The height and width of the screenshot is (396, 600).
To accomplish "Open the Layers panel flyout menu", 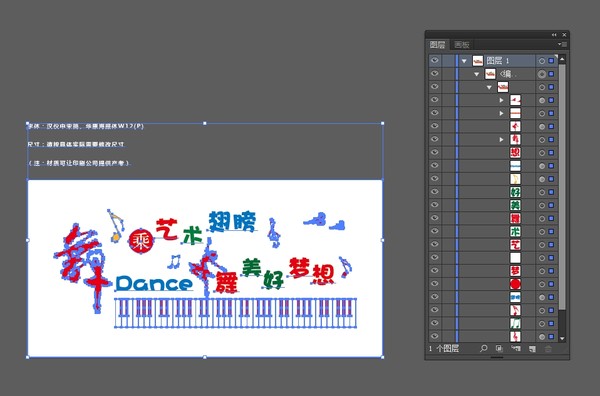I will [x=562, y=44].
